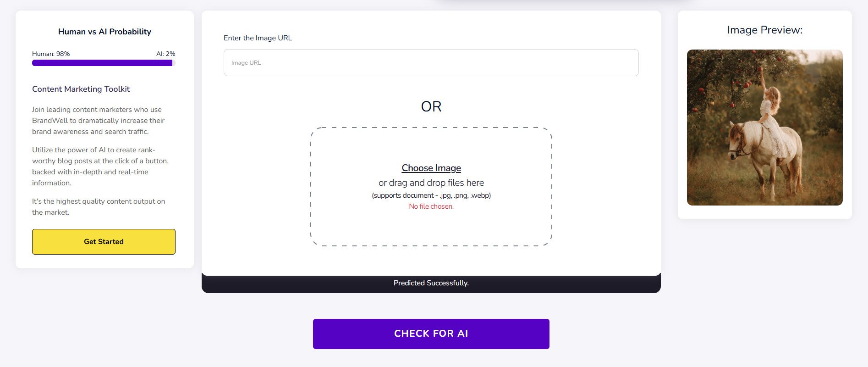868x367 pixels.
Task: Click the 'Enter the Image URL' label
Action: pyautogui.click(x=258, y=38)
